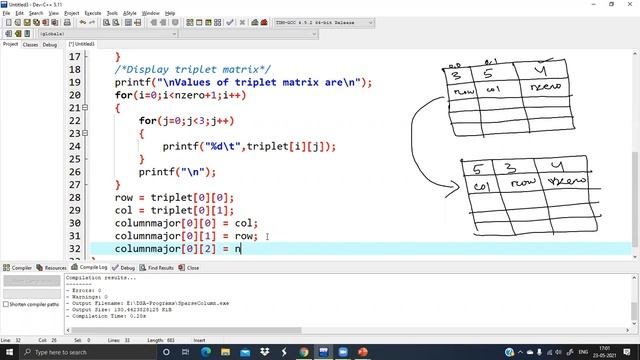
Task: Click the Stop execution X icon
Action: 242,22
